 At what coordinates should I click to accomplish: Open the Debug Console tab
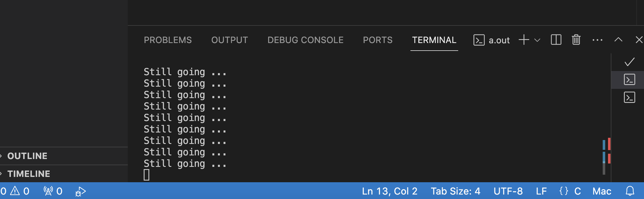coord(305,40)
